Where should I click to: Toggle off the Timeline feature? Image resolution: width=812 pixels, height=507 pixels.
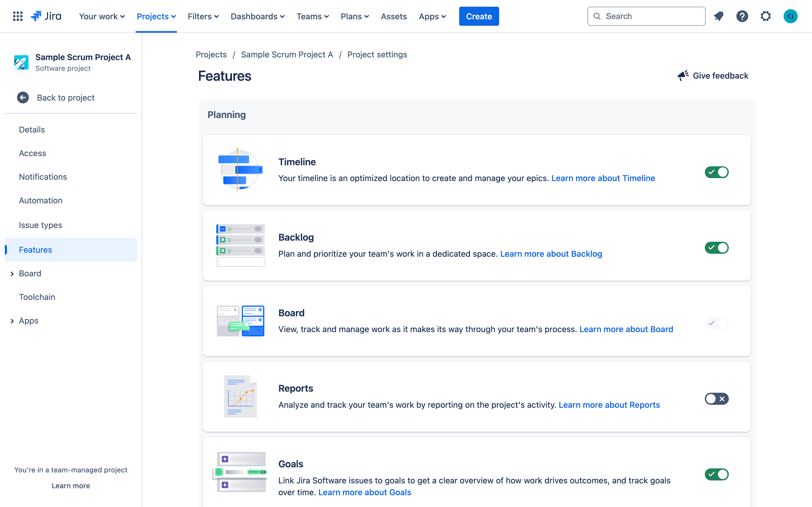pos(716,172)
